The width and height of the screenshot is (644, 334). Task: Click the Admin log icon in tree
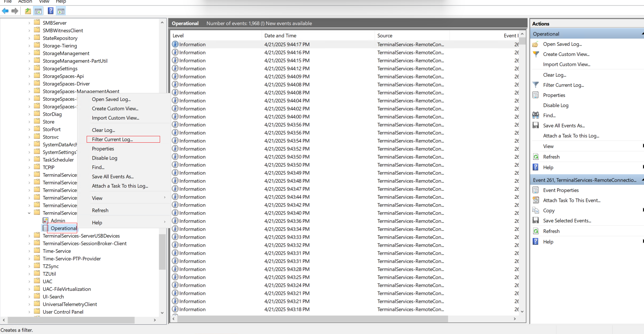coord(45,220)
